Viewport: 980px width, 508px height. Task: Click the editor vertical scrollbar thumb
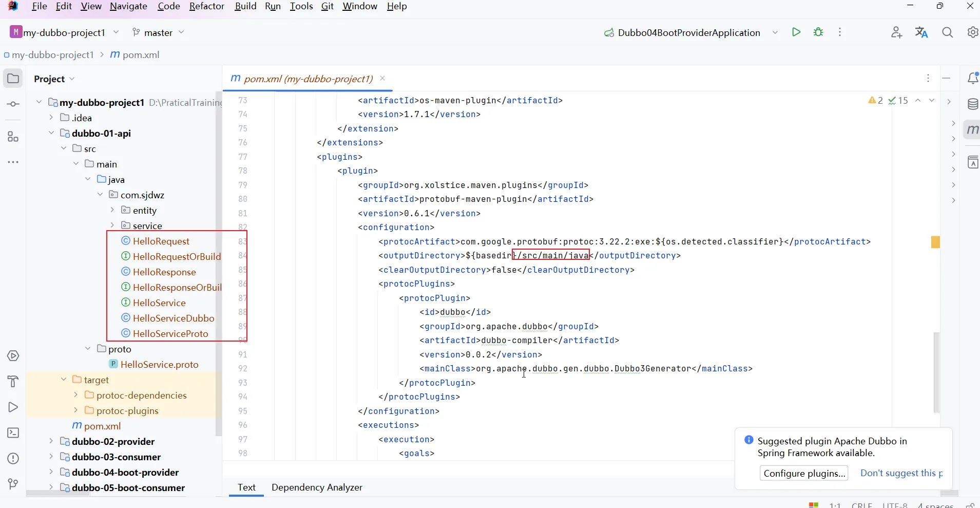936,372
